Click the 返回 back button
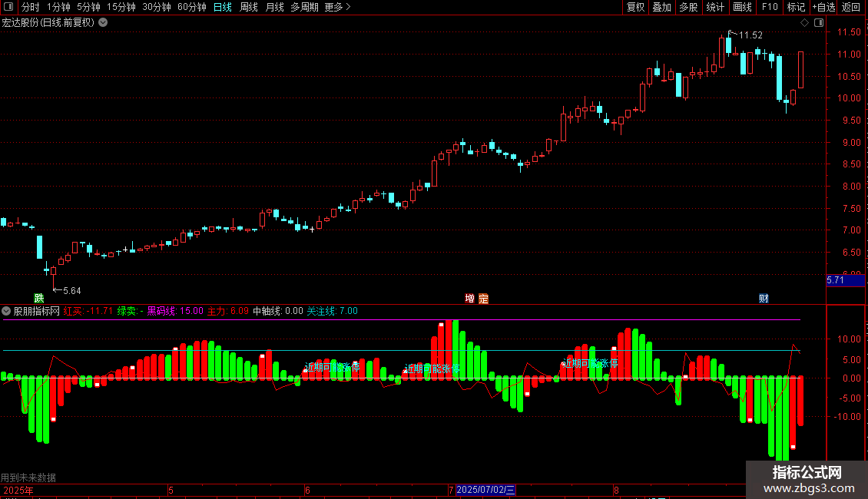Image resolution: width=868 pixels, height=499 pixels. point(851,7)
